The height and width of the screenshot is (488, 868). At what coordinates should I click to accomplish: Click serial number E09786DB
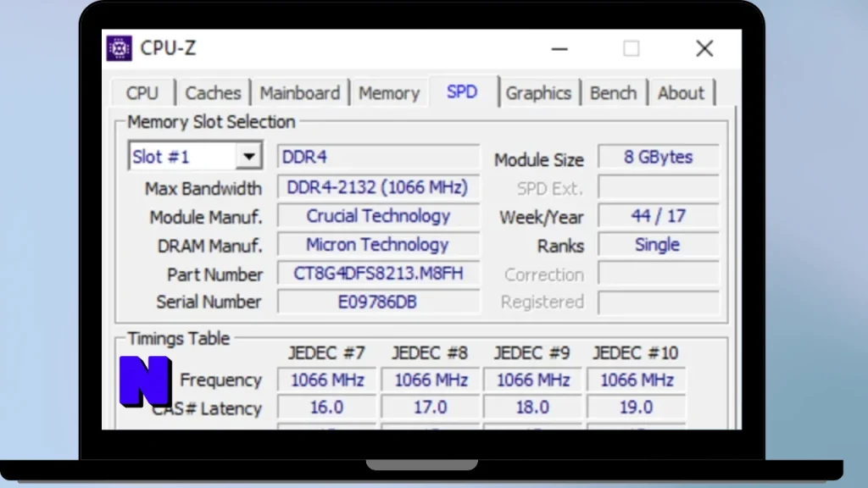click(379, 302)
